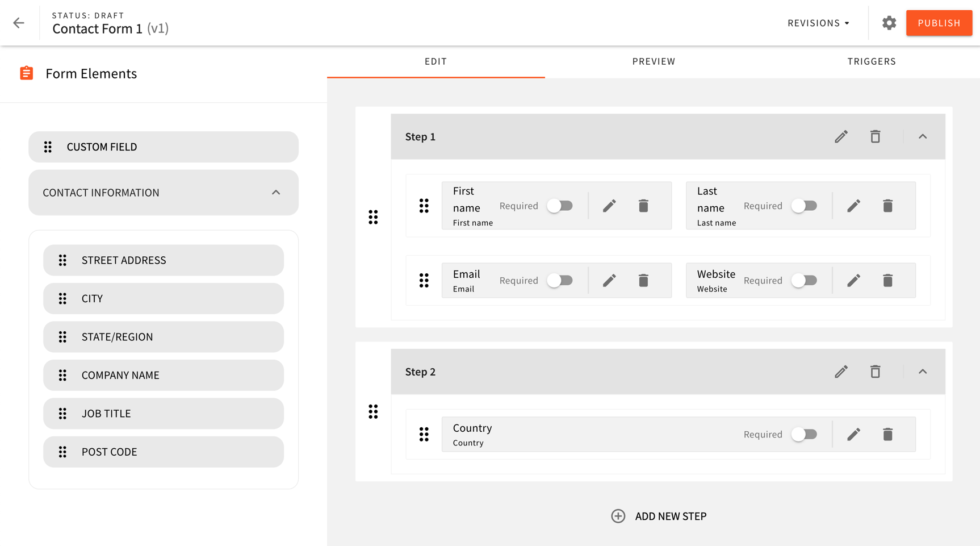
Task: Click the back arrow next to Contact Form 1
Action: 19,23
